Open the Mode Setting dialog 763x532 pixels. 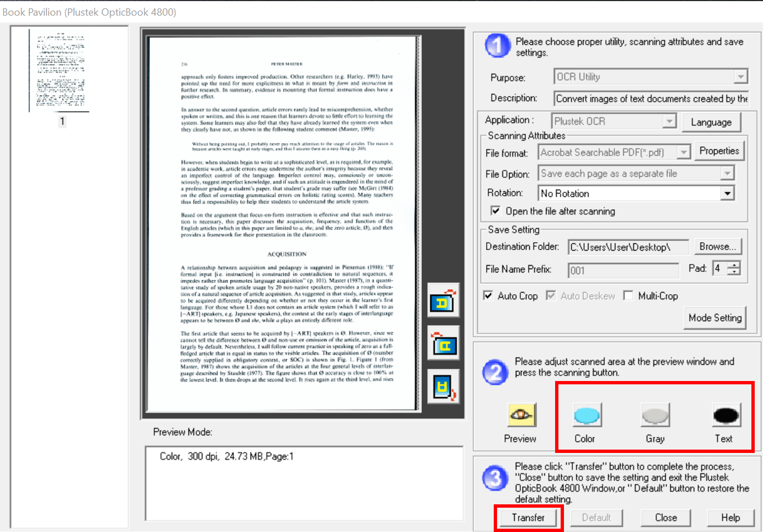pos(714,318)
